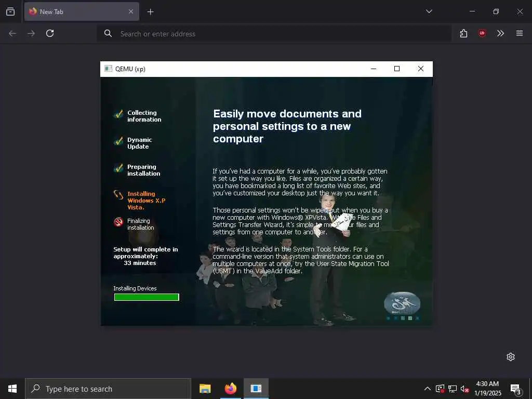Screen dimensions: 532x399
Task: Close the New Tab tab
Action: pos(131,11)
